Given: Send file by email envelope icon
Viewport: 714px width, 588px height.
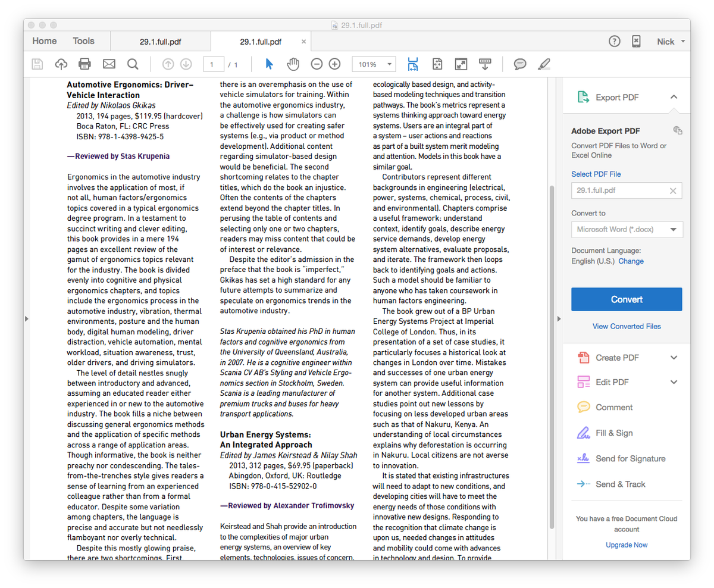Looking at the screenshot, I should coord(109,64).
